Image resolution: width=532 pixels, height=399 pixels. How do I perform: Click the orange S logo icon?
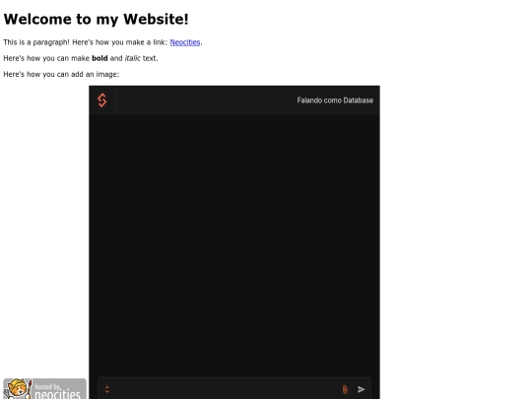pos(102,100)
